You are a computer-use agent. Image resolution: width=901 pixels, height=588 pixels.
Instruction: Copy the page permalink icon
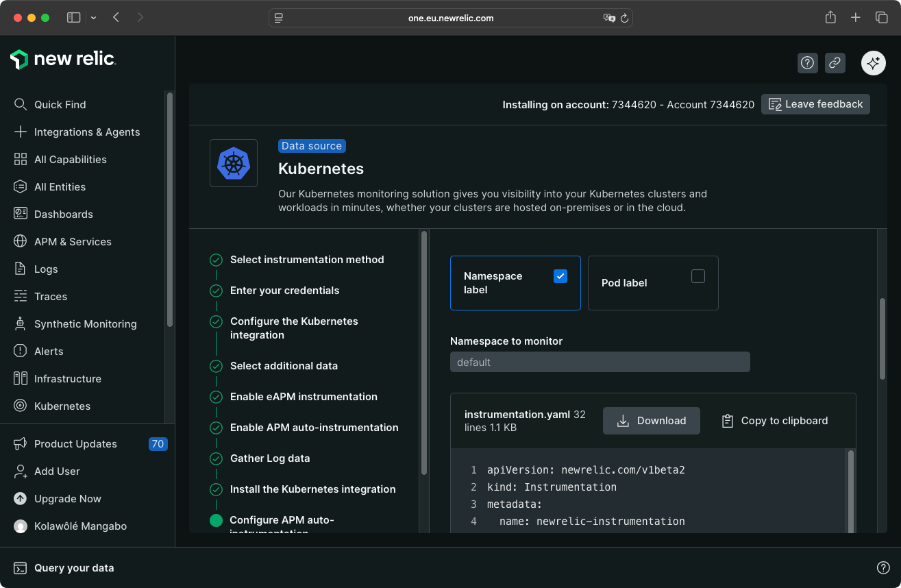click(x=835, y=62)
